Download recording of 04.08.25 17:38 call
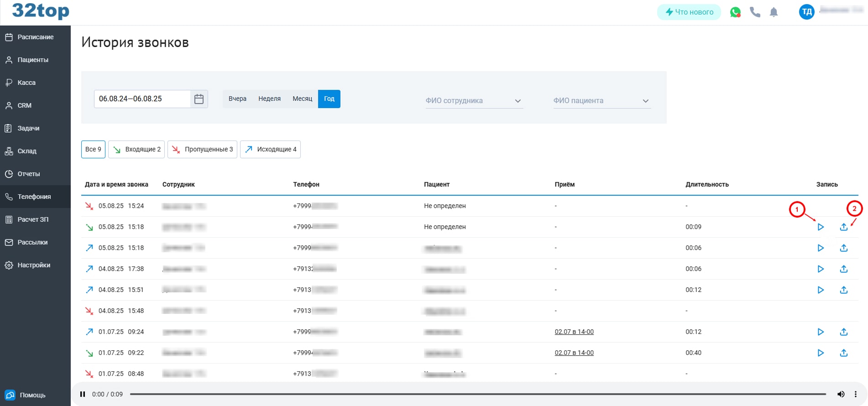The width and height of the screenshot is (868, 406). pos(843,269)
